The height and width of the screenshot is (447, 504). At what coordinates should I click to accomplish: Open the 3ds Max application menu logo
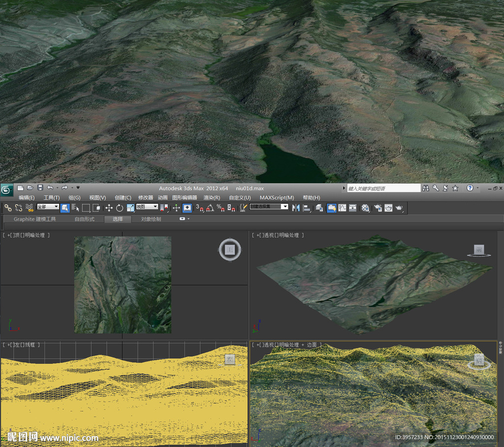tap(6, 190)
